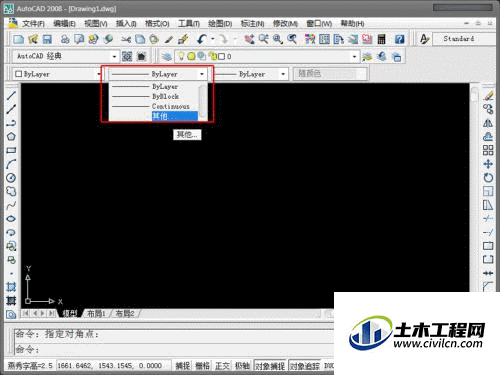This screenshot has height=375, width=500.
Task: Choose ByLayer in linetype list
Action: pyautogui.click(x=154, y=87)
